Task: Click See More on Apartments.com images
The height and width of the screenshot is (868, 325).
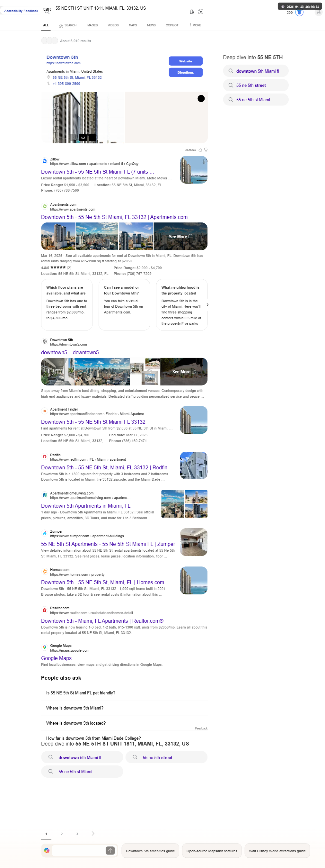Action: coord(180,237)
